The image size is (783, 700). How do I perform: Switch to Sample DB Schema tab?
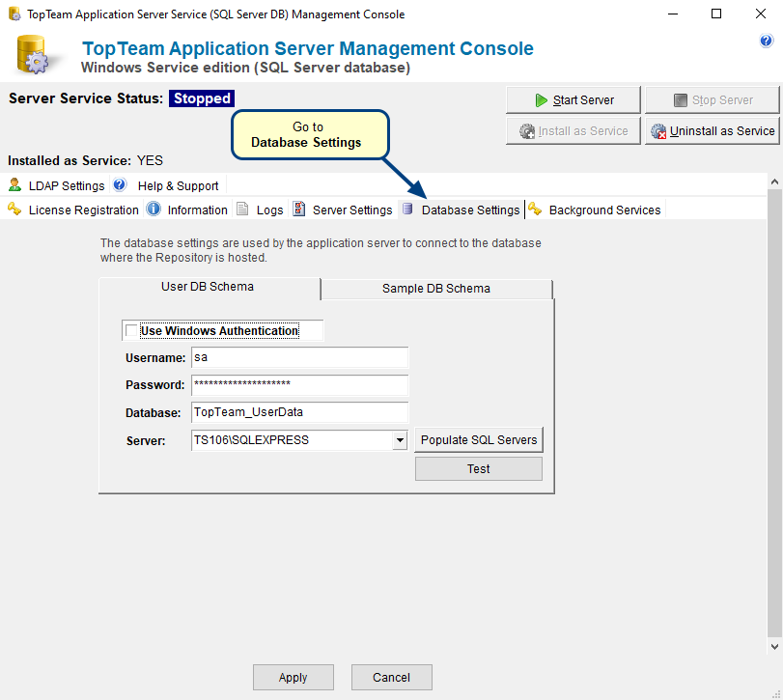436,289
